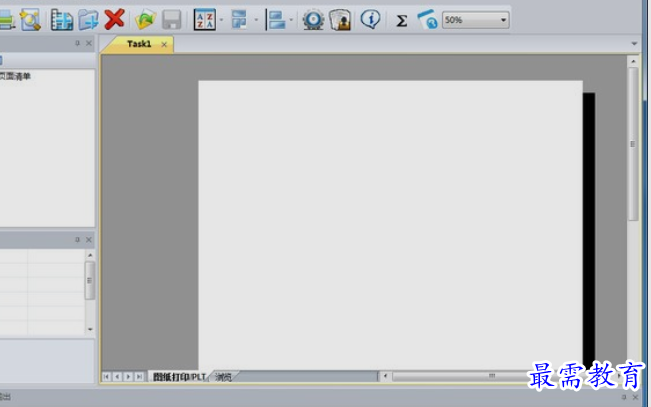651x407 pixels.
Task: Click the A-Z sort icon
Action: click(205, 20)
